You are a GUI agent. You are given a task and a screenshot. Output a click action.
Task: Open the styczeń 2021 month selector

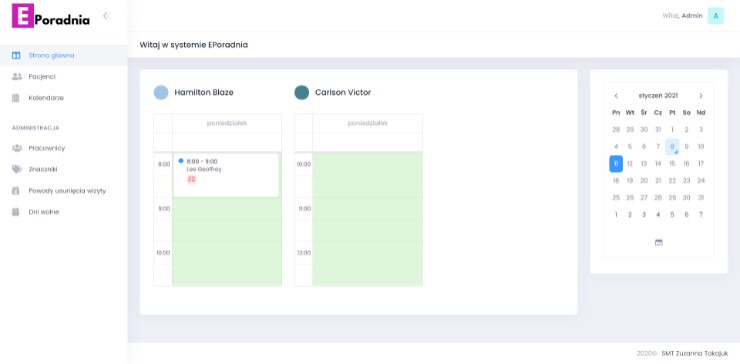[x=658, y=95]
